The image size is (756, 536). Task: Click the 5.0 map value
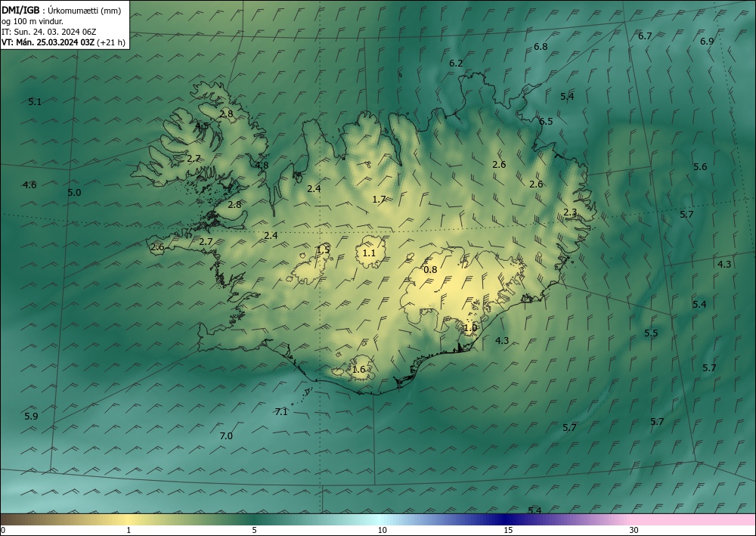pyautogui.click(x=74, y=192)
